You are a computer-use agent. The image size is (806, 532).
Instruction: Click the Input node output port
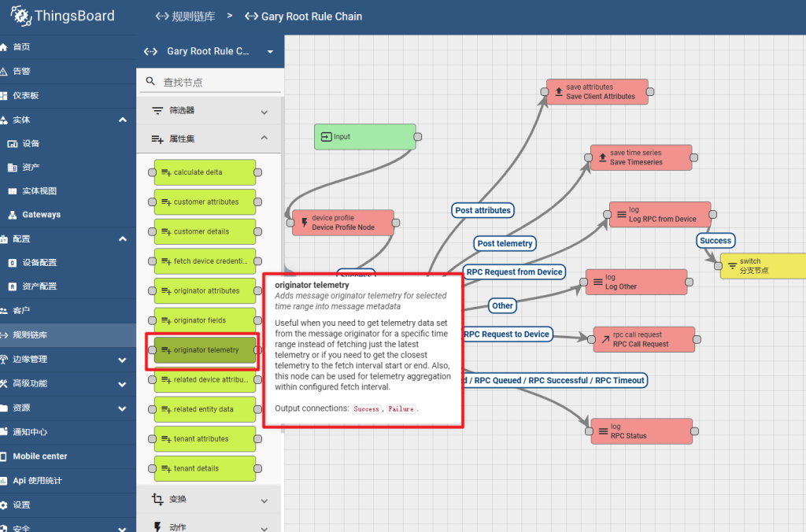(418, 137)
